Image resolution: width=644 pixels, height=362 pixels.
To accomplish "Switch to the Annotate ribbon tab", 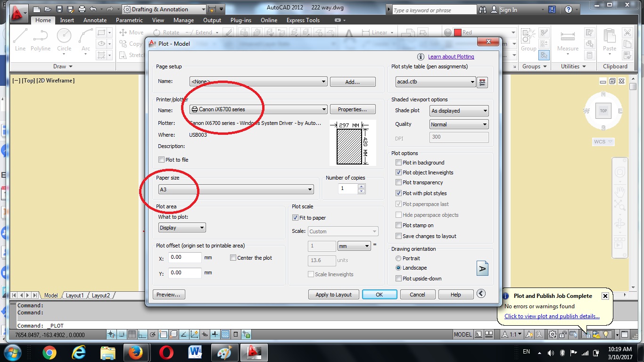I will click(x=95, y=20).
